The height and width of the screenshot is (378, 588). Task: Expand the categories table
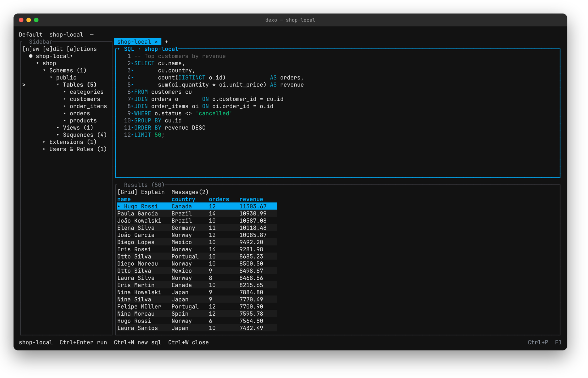[65, 92]
